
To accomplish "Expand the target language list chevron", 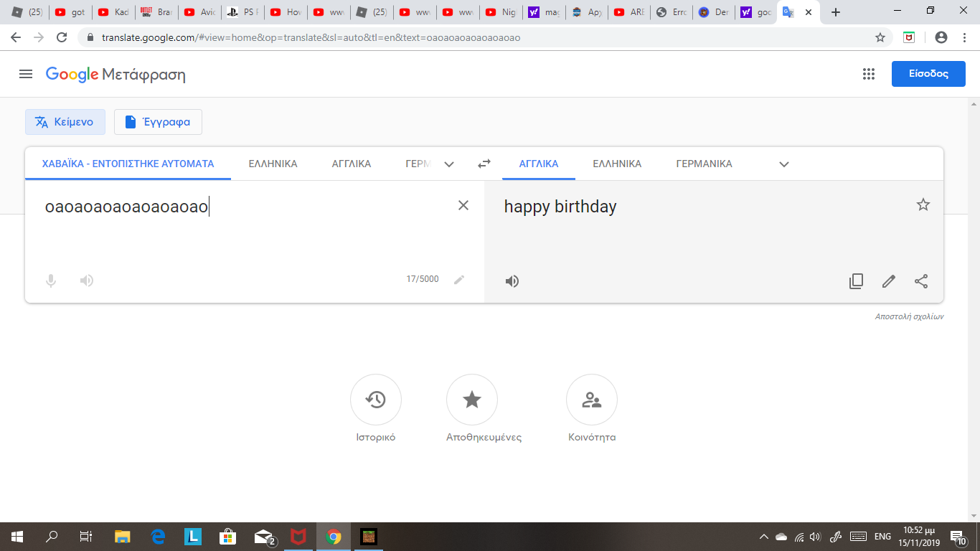I will coord(784,164).
